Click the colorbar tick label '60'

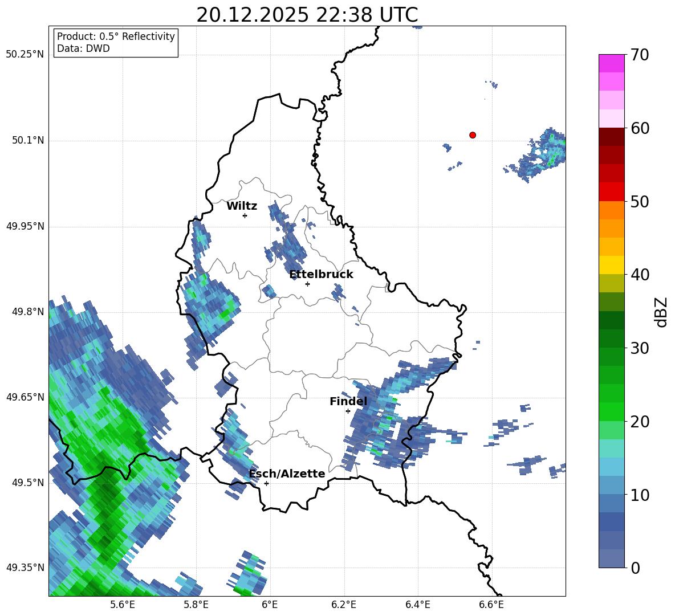pos(640,128)
